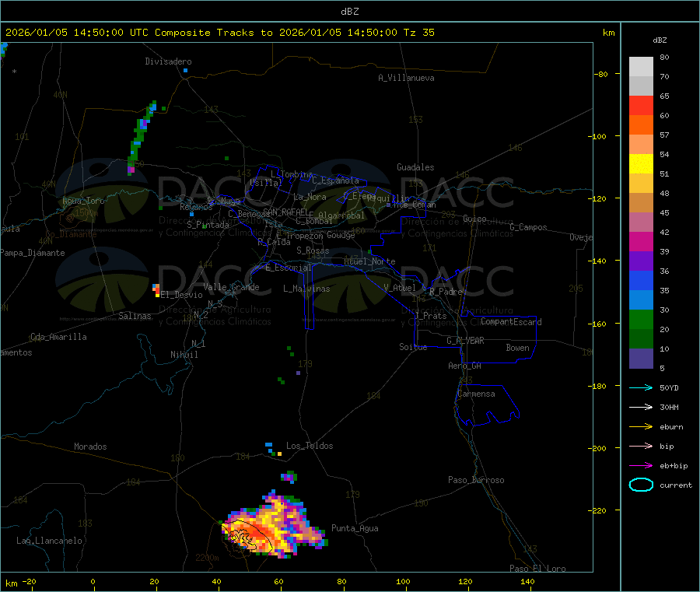The image size is (700, 592).
Task: Click the El_Desvio location label
Action: (181, 295)
